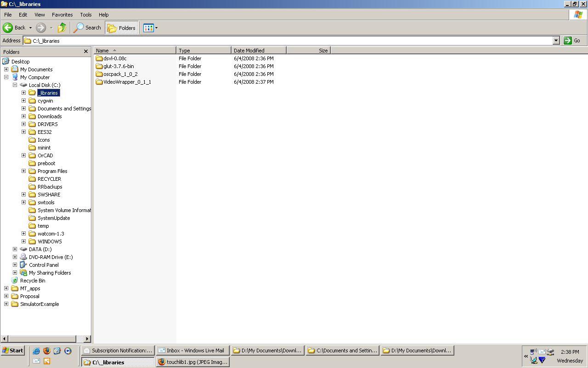Close the Folders side pane
588x368 pixels.
click(86, 52)
